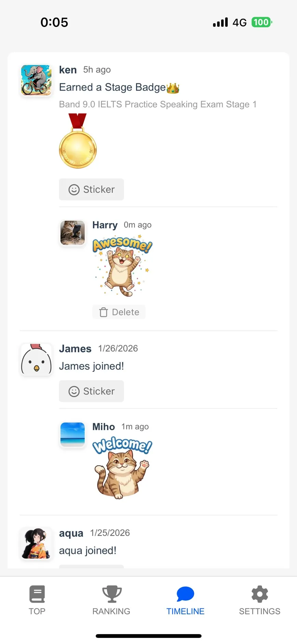This screenshot has width=297, height=644.
Task: Open James's chicken avatar
Action: tap(37, 360)
